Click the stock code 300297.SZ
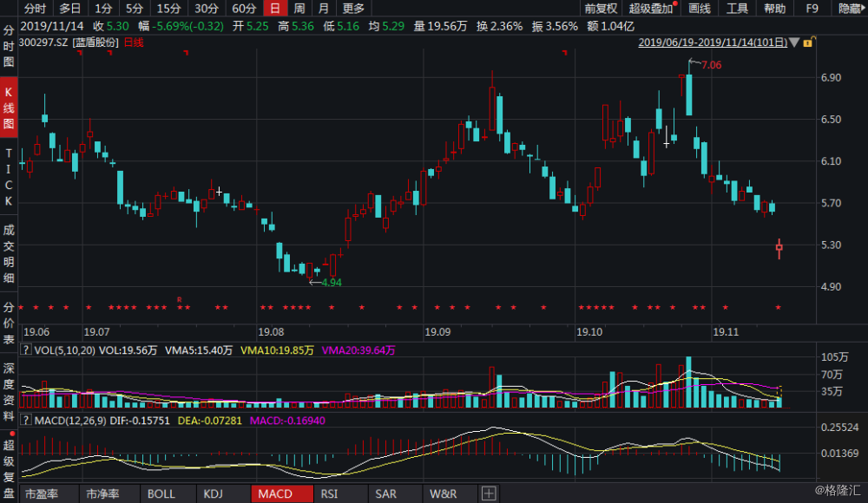This screenshot has width=868, height=503. 43,42
